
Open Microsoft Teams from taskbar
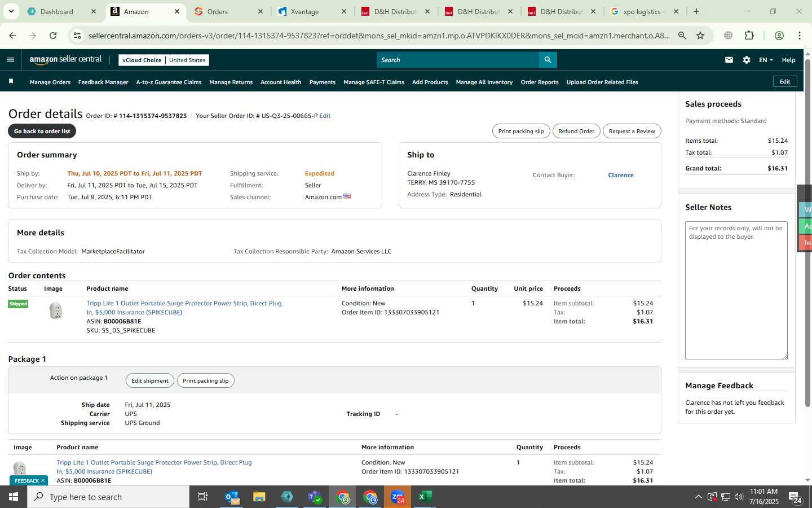pyautogui.click(x=315, y=497)
